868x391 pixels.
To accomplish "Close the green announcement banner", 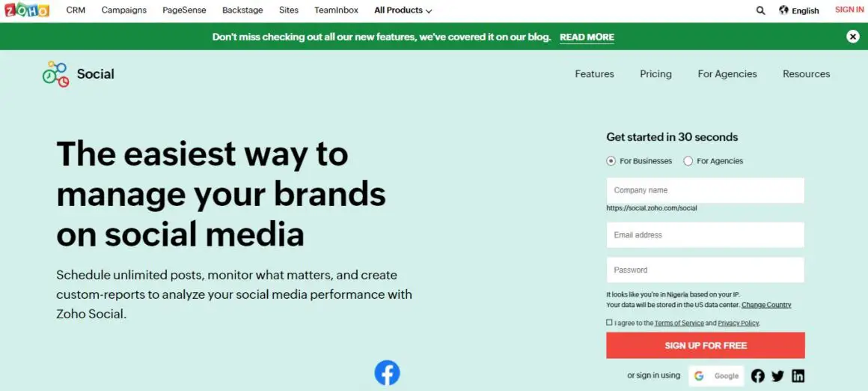I will (x=852, y=37).
